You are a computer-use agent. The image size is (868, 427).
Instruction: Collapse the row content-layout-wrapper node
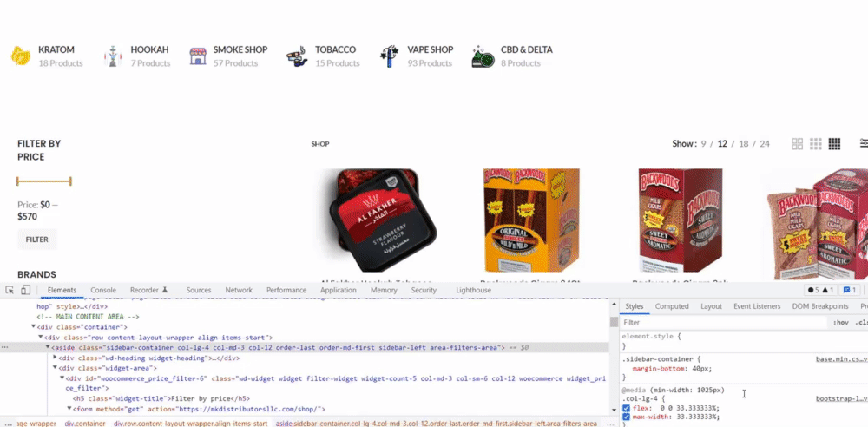point(41,338)
